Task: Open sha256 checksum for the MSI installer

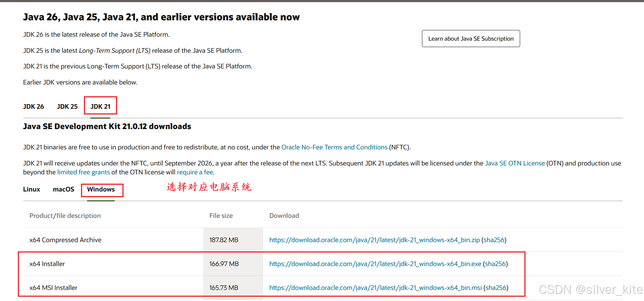Action: tap(496, 288)
